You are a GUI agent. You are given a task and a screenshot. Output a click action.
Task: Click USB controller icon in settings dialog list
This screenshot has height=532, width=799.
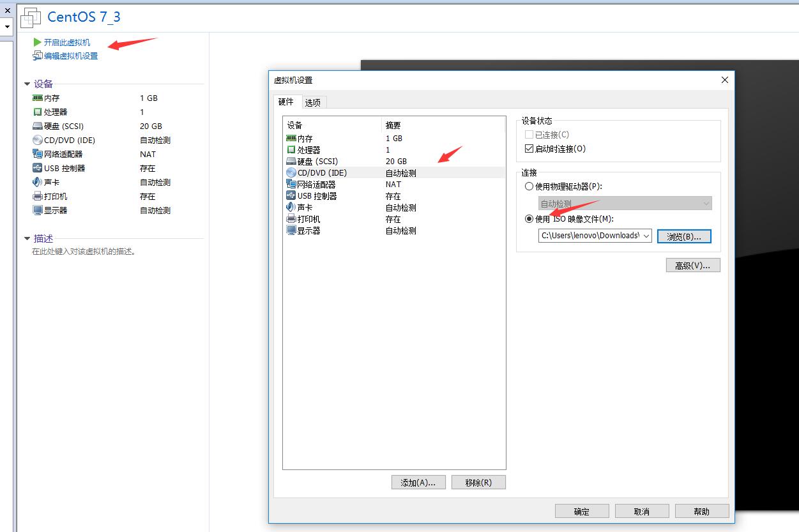[291, 195]
